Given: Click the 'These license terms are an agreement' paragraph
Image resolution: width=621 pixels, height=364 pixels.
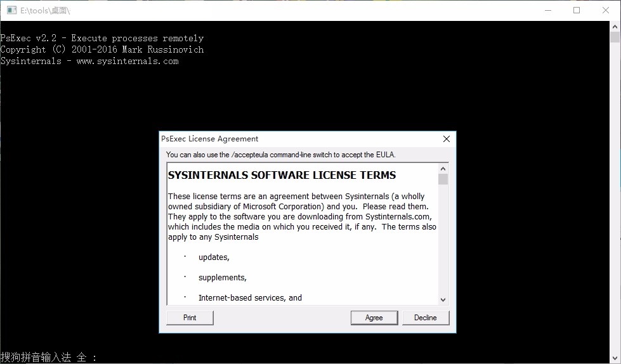Looking at the screenshot, I should coord(302,217).
